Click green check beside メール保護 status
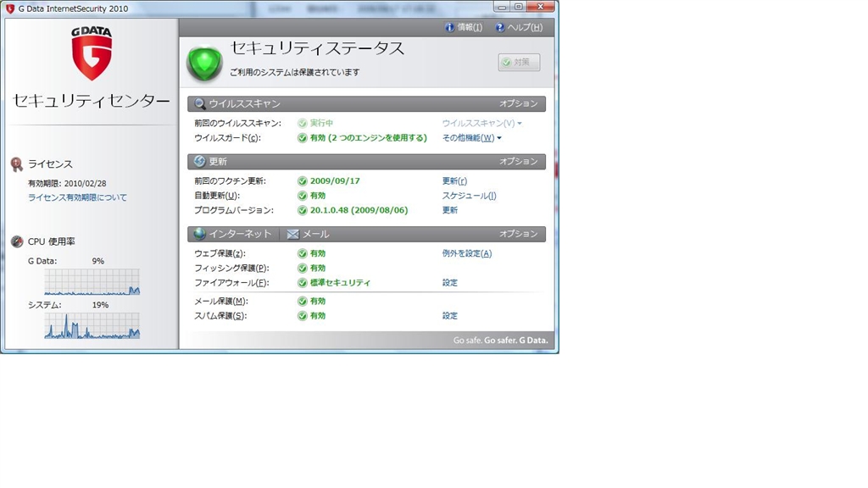The height and width of the screenshot is (488, 868). [x=303, y=301]
